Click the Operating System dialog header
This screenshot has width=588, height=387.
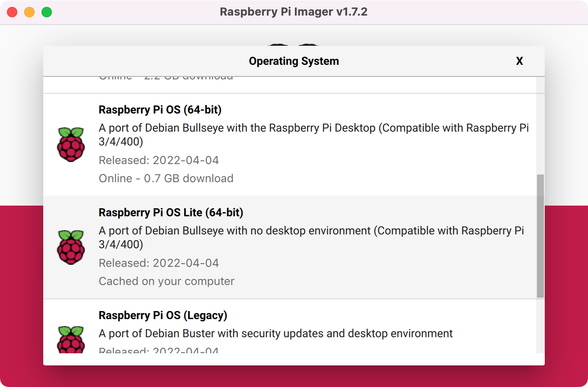[294, 61]
